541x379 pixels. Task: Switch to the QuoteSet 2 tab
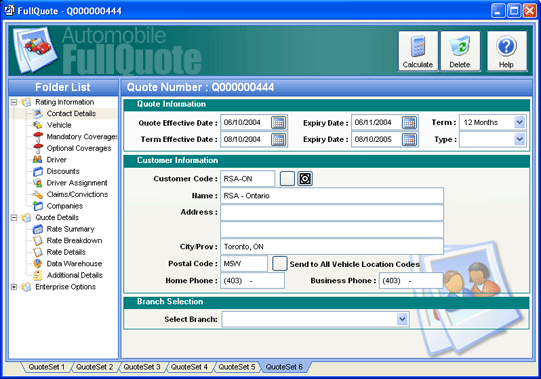pos(94,367)
